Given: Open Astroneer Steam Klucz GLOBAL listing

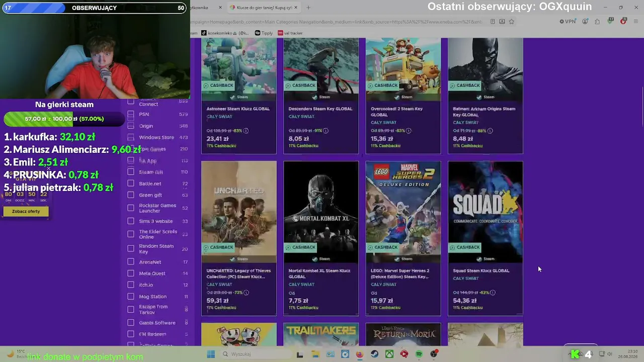Looking at the screenshot, I should point(238,109).
